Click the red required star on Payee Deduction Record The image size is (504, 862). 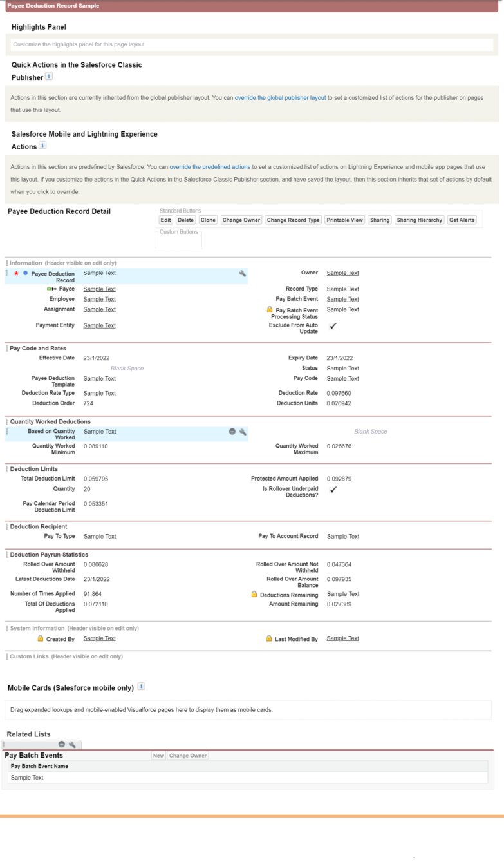16,274
